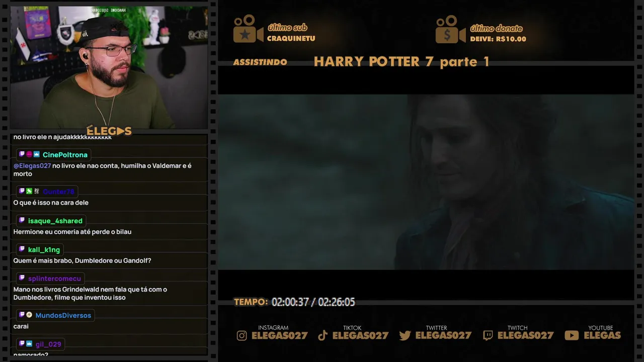Click the TikTok logo icon
Screen dimensions: 644x362
pos(323,335)
